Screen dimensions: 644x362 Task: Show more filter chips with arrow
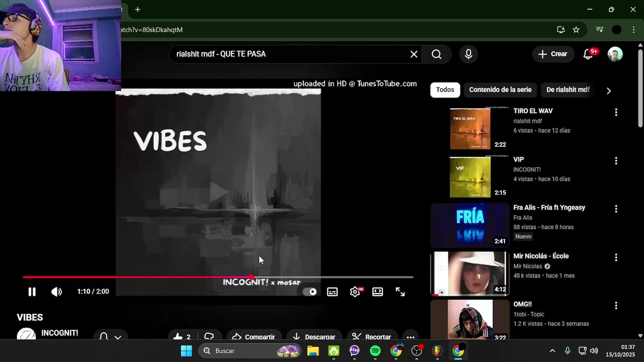click(609, 90)
